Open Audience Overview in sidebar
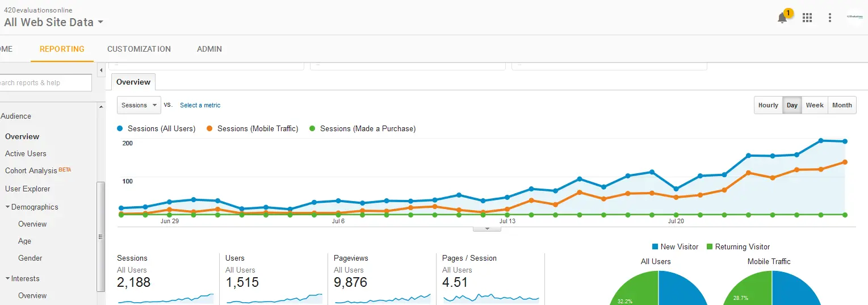The height and width of the screenshot is (305, 868). (22, 136)
